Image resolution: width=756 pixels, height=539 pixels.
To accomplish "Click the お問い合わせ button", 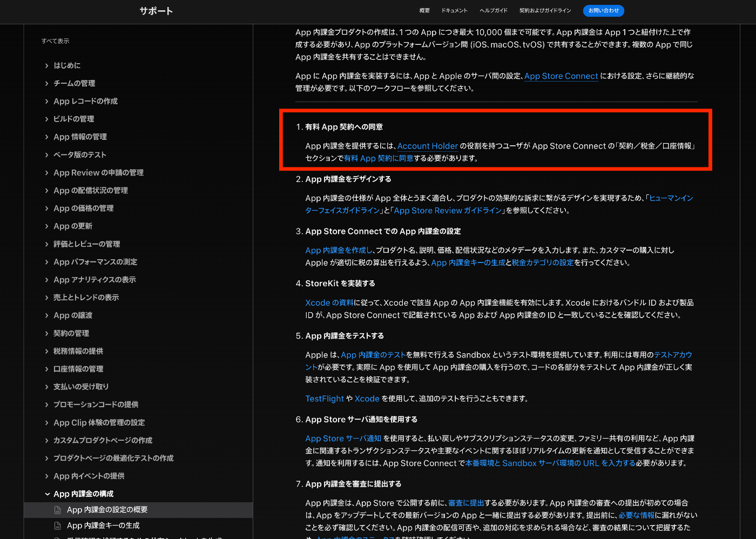I will [604, 11].
